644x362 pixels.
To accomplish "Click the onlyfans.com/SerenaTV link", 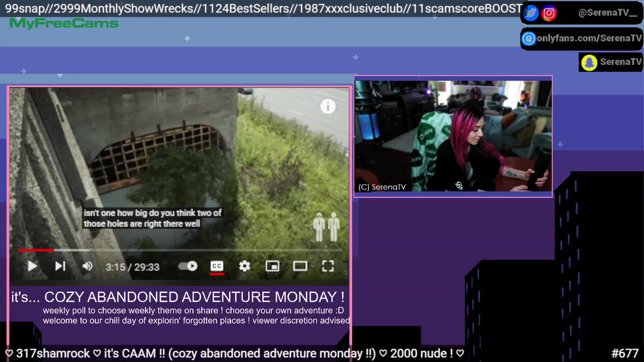I will click(x=589, y=38).
